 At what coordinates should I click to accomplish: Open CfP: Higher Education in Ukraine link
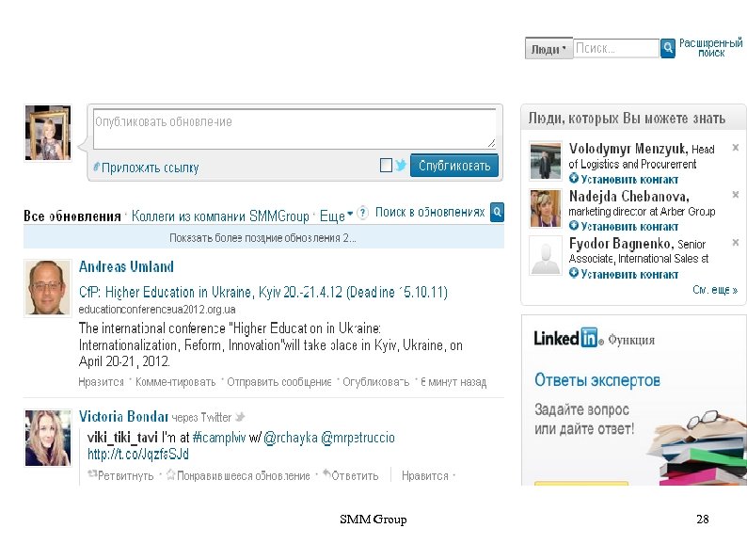tap(263, 292)
